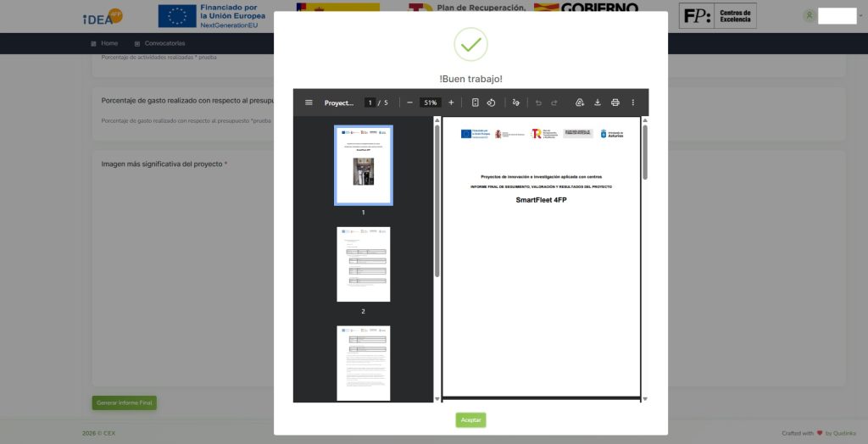Select page 1 thumbnail
This screenshot has width=868, height=444.
tap(363, 165)
